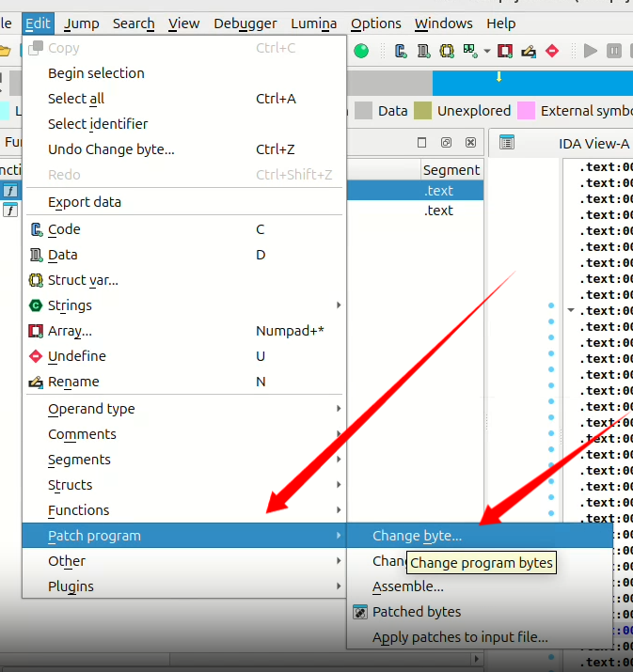Click the Data toolbar icon
The width and height of the screenshot is (633, 672).
coord(423,51)
